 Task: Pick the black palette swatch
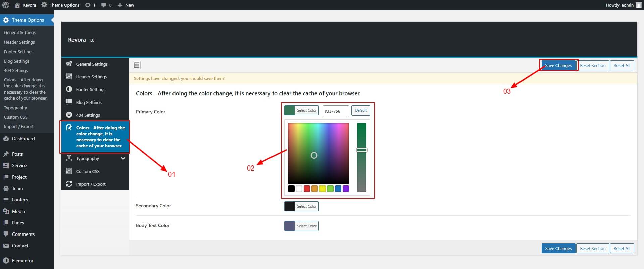(x=291, y=189)
